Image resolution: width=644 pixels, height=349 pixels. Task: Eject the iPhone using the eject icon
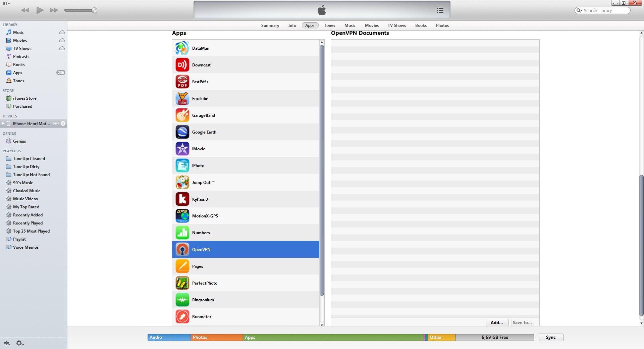tap(63, 124)
